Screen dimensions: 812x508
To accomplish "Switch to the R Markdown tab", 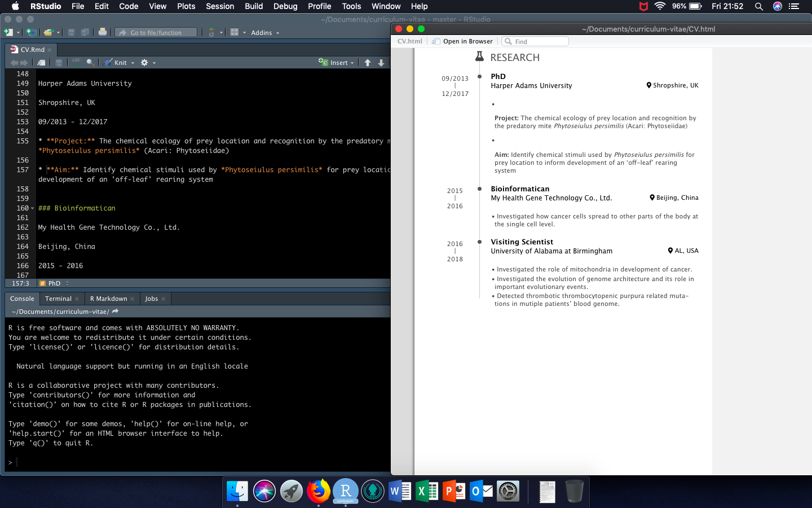I will [x=108, y=299].
